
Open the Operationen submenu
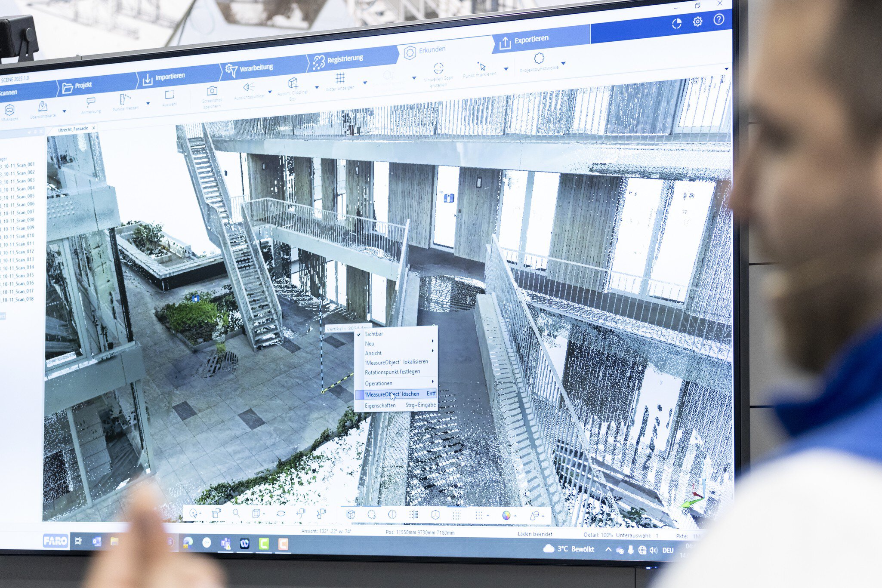[395, 383]
